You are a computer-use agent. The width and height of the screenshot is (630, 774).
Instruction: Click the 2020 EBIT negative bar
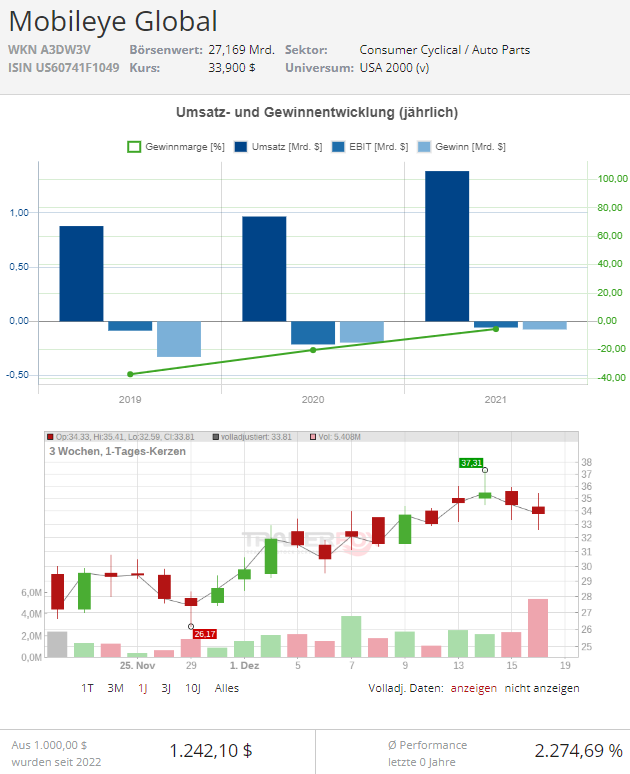point(313,333)
